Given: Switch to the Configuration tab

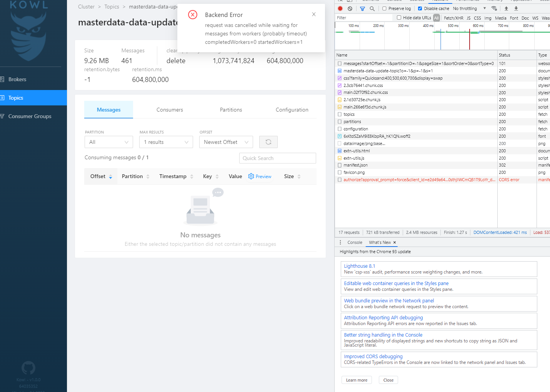Looking at the screenshot, I should [x=292, y=110].
